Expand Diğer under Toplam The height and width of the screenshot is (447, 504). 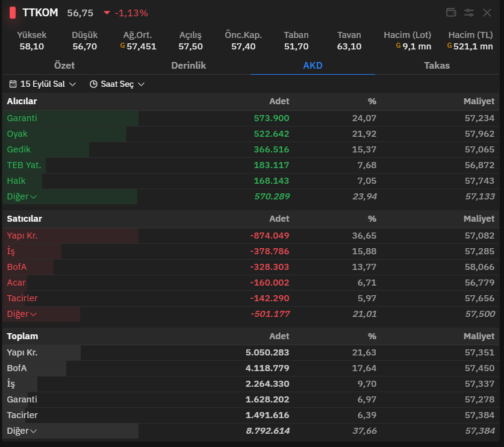coord(22,431)
